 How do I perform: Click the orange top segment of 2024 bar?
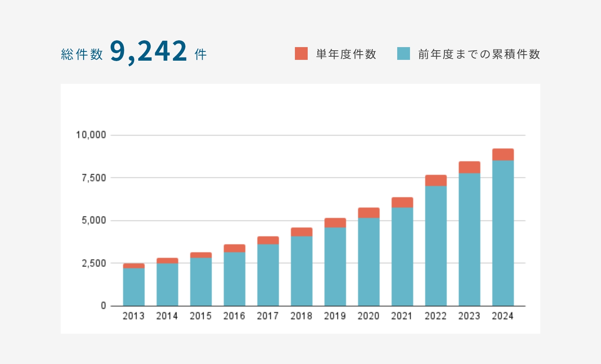[503, 154]
